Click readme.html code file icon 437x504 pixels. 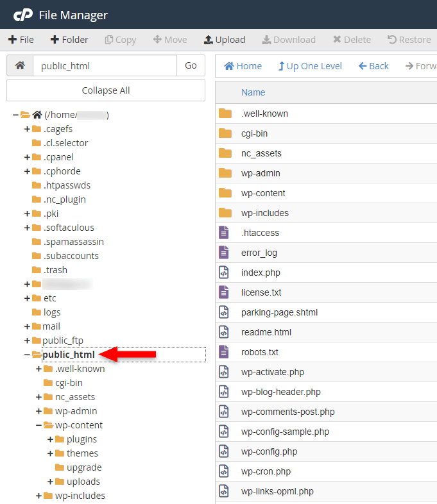tap(224, 332)
